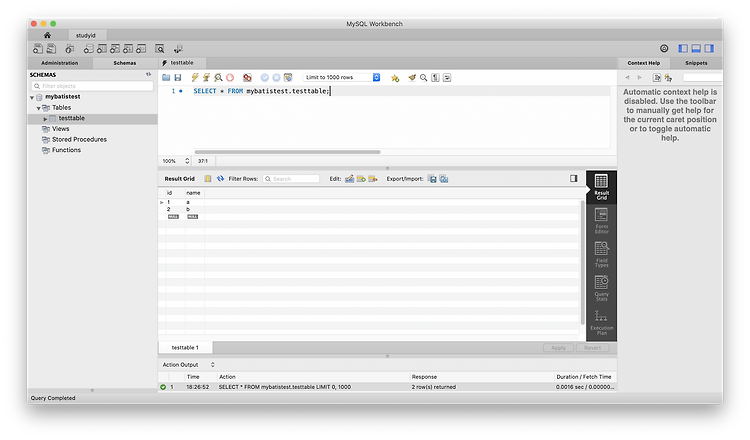Image resolution: width=750 pixels, height=440 pixels.
Task: Delete the selected rows icon
Action: 373,179
